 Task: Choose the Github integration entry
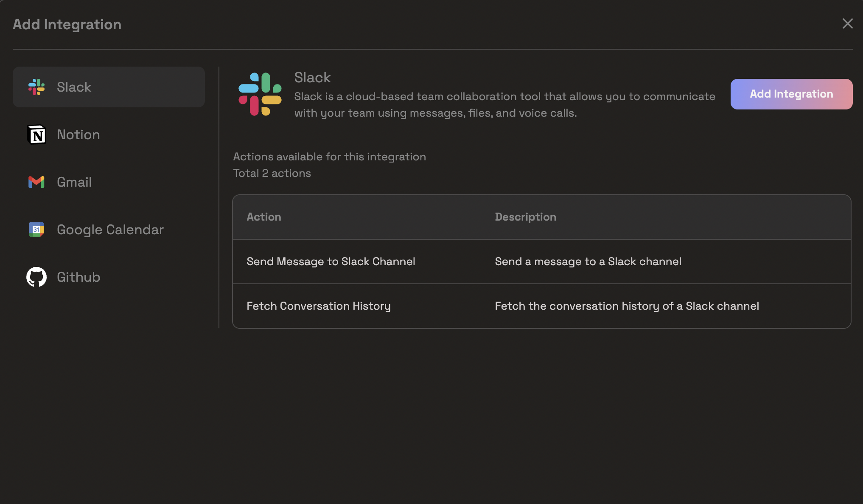coord(109,277)
